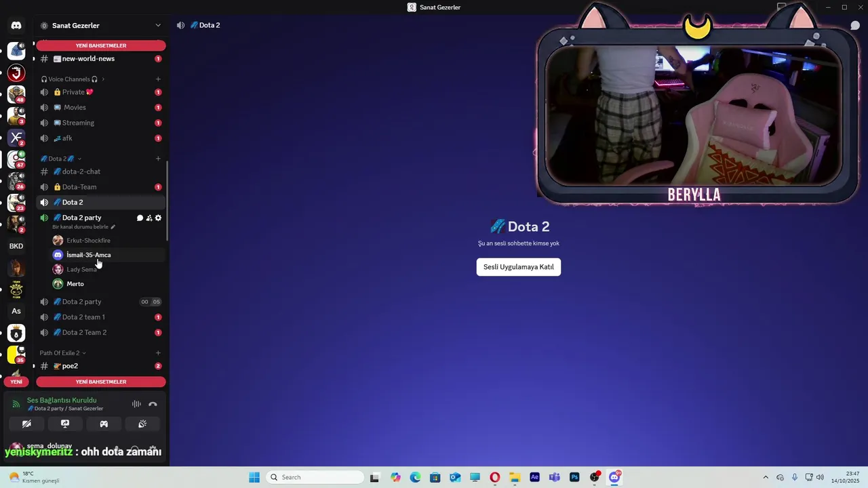This screenshot has width=868, height=488.
Task: Create channel in Voice Channels category
Action: coord(158,79)
